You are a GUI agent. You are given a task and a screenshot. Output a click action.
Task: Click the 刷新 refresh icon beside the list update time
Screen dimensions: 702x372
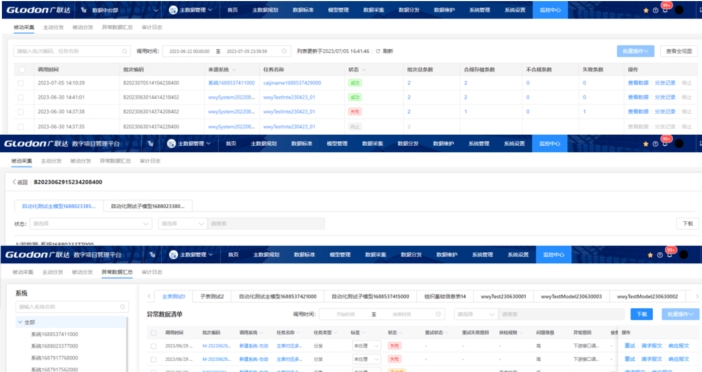point(378,51)
